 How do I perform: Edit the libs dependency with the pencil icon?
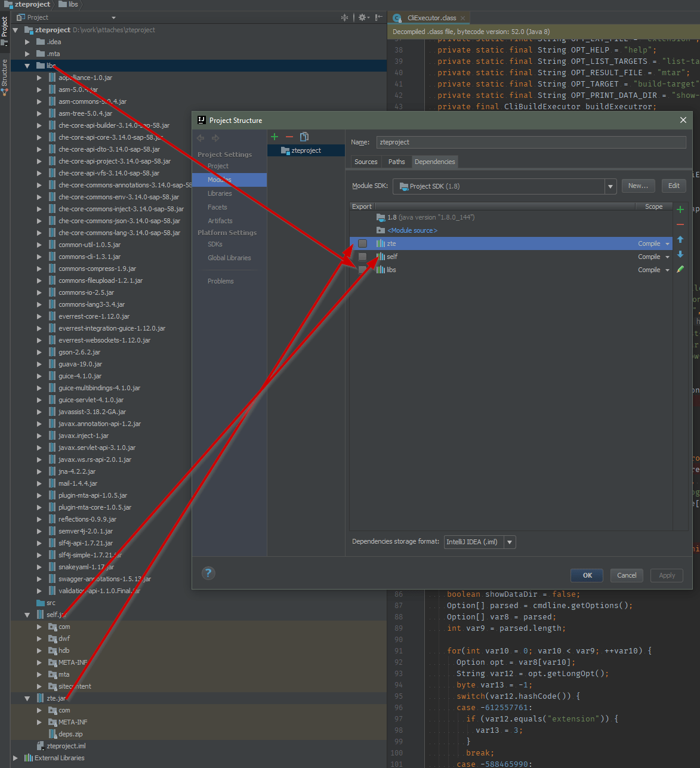tap(680, 269)
